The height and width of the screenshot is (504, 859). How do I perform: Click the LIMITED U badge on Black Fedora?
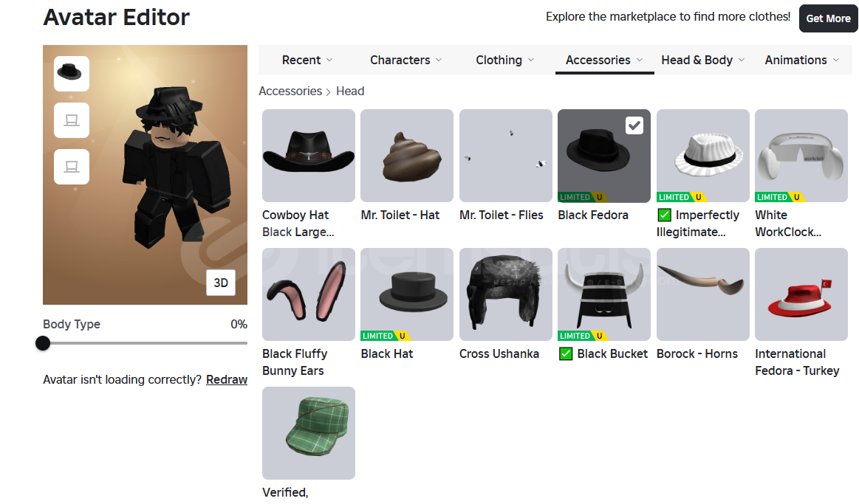pyautogui.click(x=583, y=197)
